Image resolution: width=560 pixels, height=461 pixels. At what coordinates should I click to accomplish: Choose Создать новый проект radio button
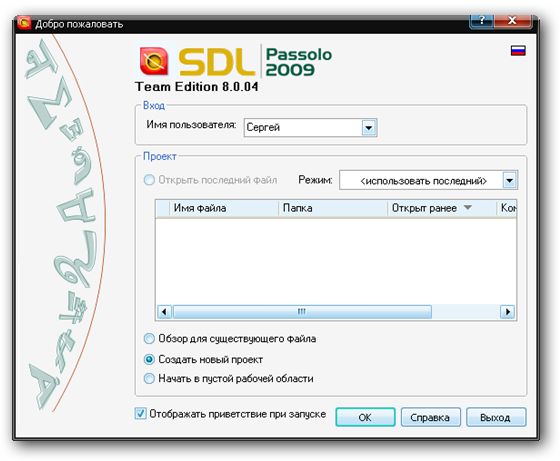click(x=149, y=359)
